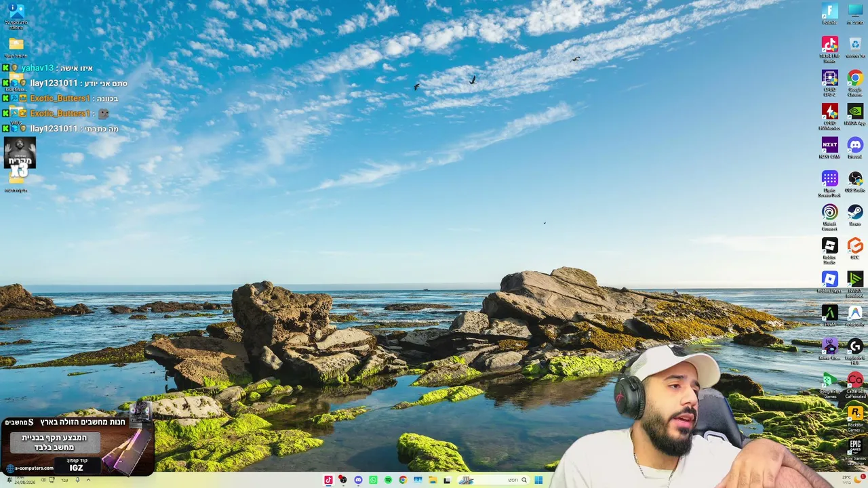Screen dimensions: 868x488
Task: Switch the keyboard language indicator
Action: (x=64, y=480)
